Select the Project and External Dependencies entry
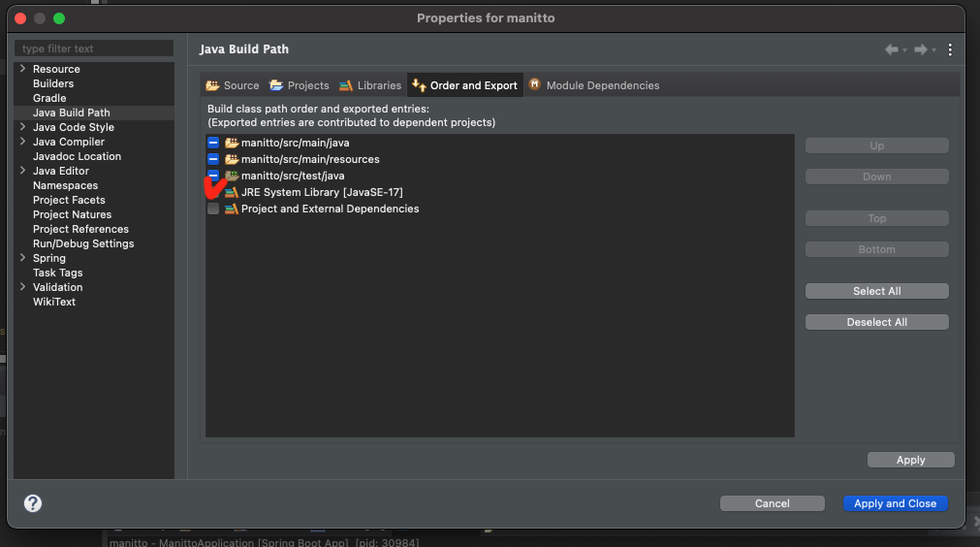This screenshot has height=547, width=980. tap(330, 209)
